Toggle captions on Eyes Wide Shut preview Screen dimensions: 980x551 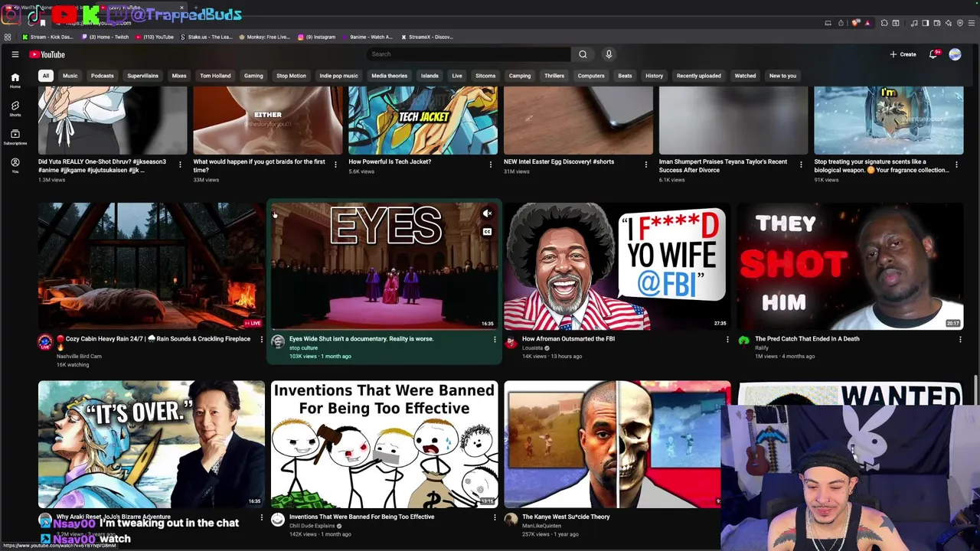click(x=487, y=232)
